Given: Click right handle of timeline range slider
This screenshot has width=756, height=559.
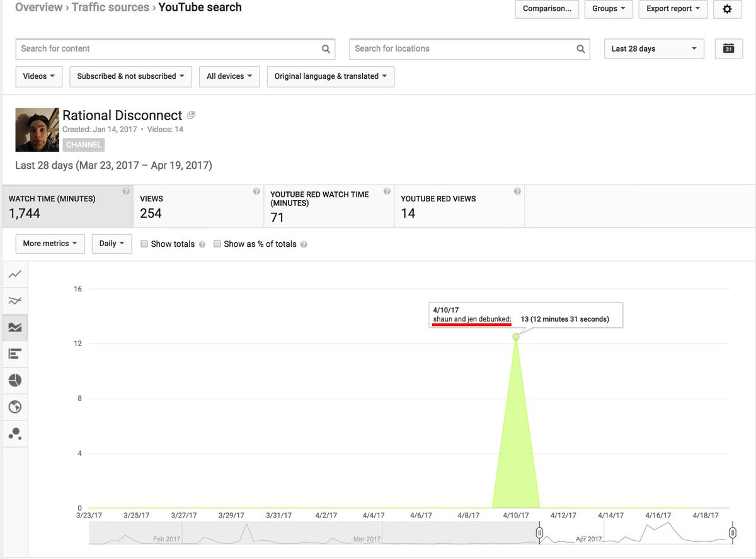Looking at the screenshot, I should tap(732, 533).
